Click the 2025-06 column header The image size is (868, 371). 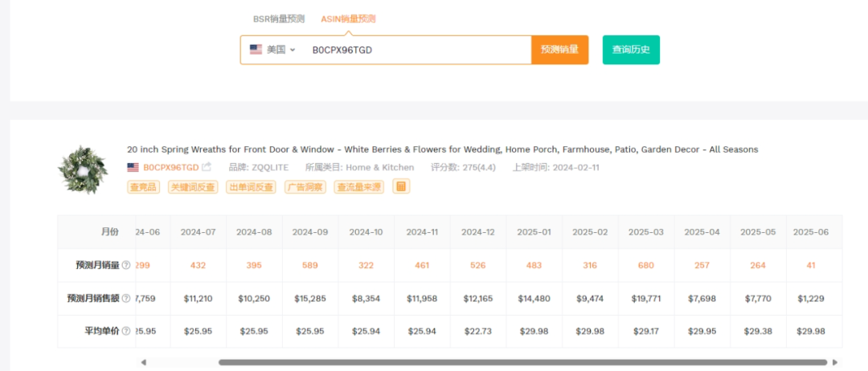pyautogui.click(x=811, y=232)
